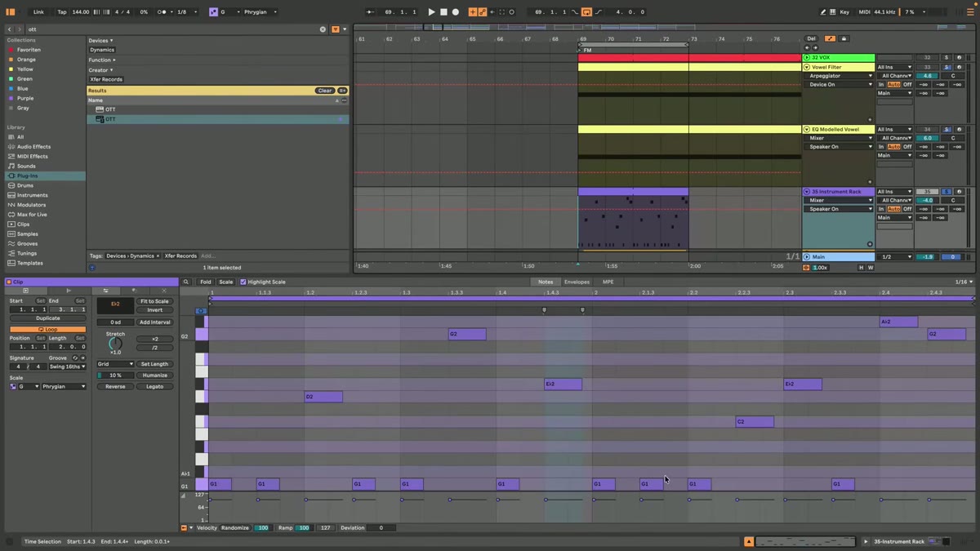Click the Play button in transport bar
Screen dimensions: 980x551
coord(431,12)
